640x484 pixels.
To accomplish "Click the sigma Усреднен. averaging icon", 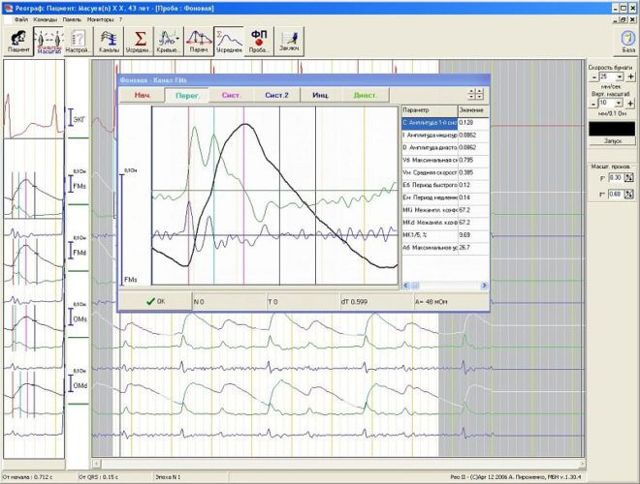I will (140, 39).
